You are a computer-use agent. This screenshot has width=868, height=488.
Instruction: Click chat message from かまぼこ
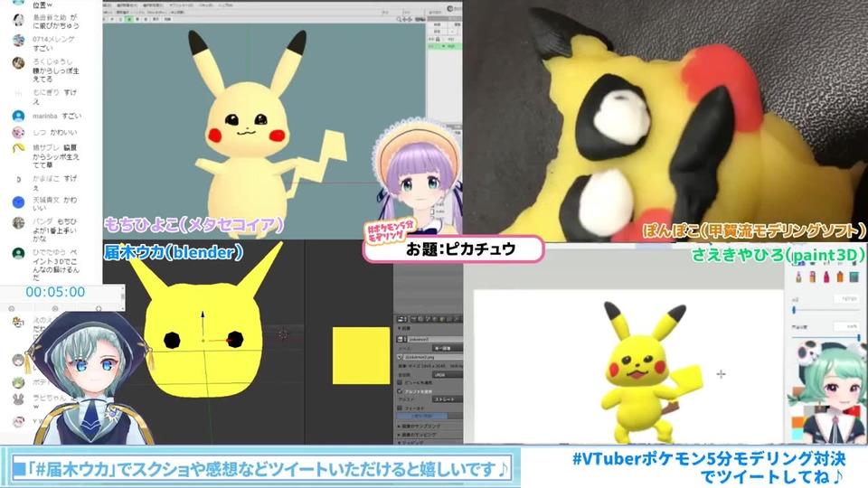pos(55,183)
